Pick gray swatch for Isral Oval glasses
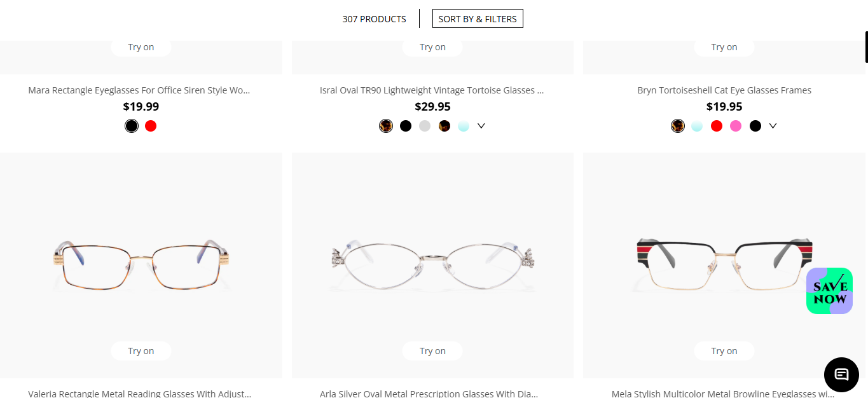The width and height of the screenshot is (868, 398). 425,126
